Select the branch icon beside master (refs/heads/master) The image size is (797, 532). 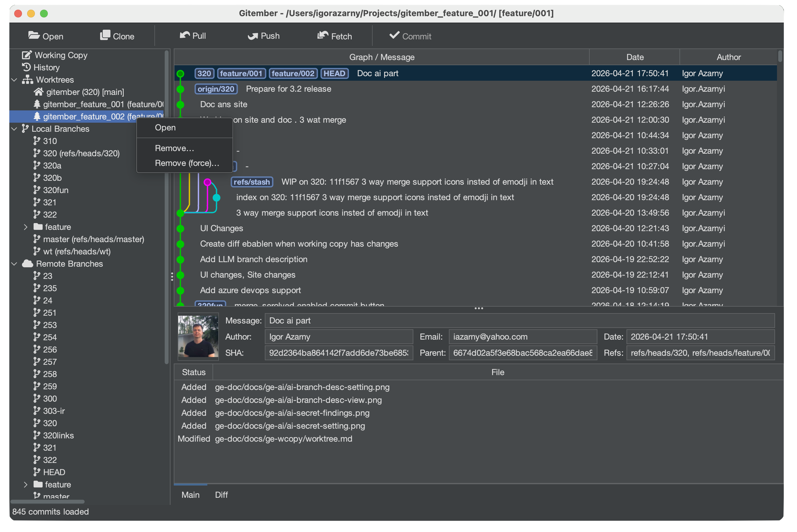[37, 239]
